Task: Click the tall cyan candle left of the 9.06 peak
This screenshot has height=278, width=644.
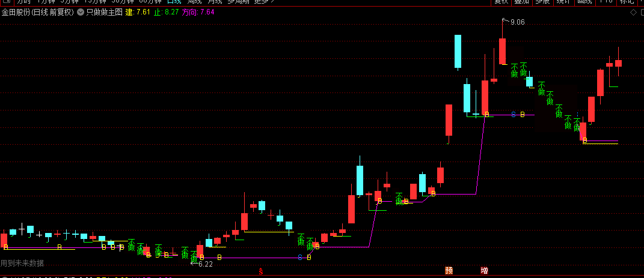Action: tap(458, 51)
